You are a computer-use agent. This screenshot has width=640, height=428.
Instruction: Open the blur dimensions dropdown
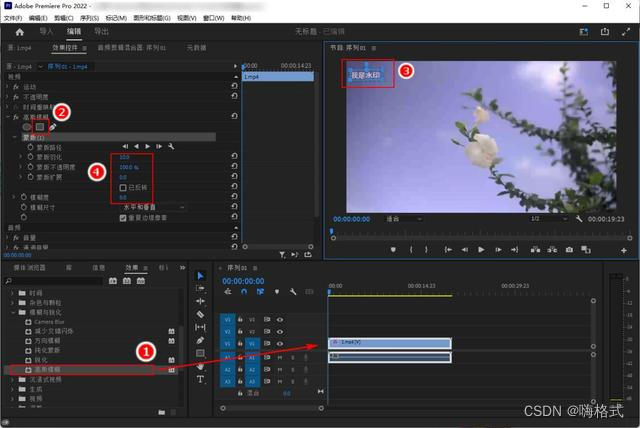point(153,208)
